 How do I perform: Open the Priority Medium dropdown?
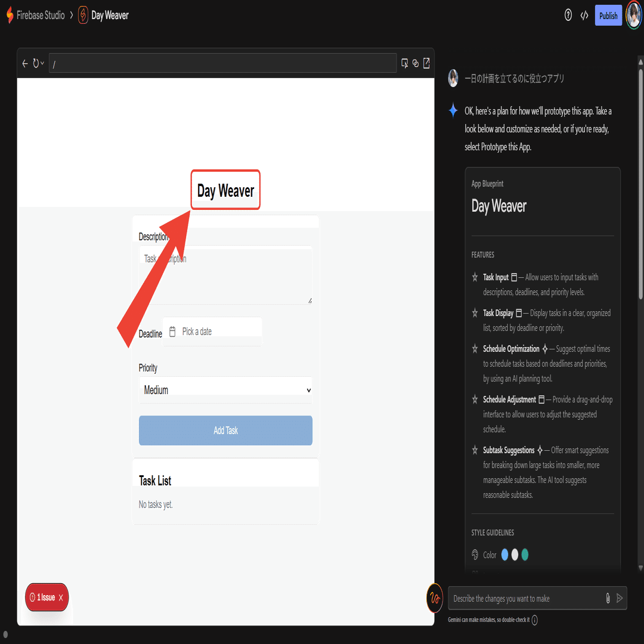click(225, 390)
